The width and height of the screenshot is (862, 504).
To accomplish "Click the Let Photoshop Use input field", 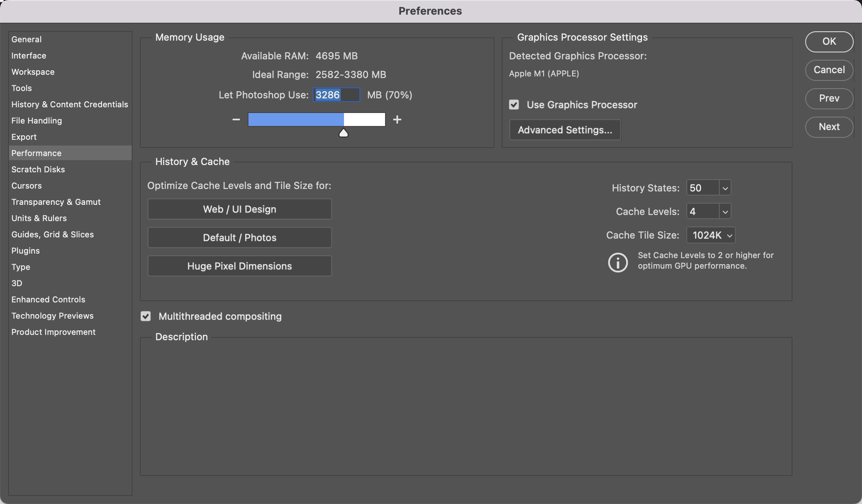I will point(336,95).
